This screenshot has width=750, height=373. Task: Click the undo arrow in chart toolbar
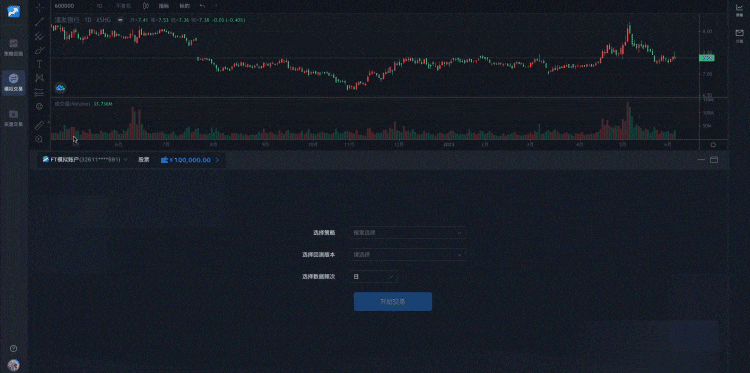(202, 6)
